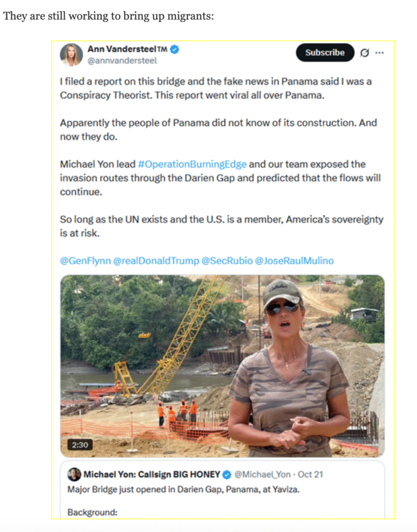Open the @SecRubio mention link
This screenshot has width=417, height=532.
pyautogui.click(x=227, y=261)
